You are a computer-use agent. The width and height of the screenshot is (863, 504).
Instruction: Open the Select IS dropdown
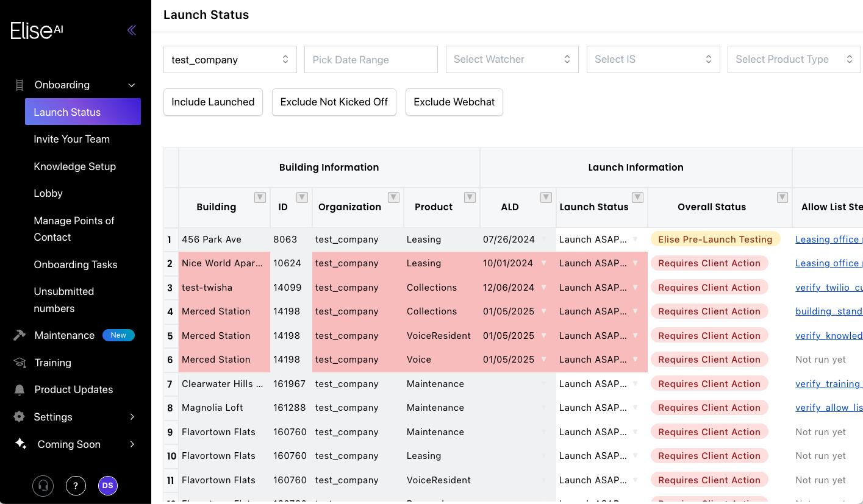[653, 59]
